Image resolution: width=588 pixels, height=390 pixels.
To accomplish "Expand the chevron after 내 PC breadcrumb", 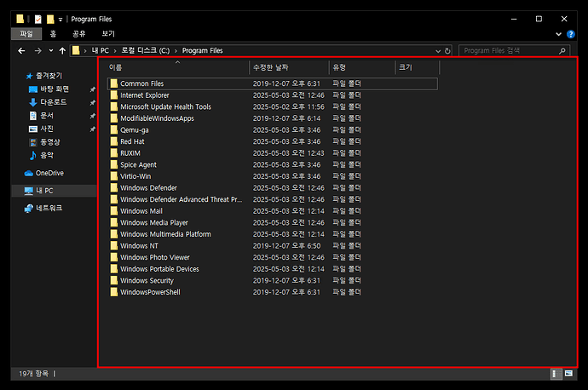I will coord(115,51).
